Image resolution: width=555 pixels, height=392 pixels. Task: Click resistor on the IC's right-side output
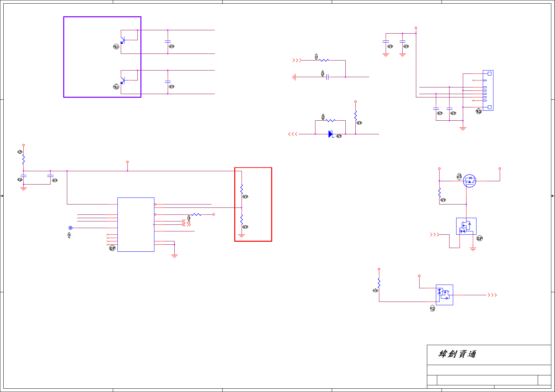[x=196, y=214]
